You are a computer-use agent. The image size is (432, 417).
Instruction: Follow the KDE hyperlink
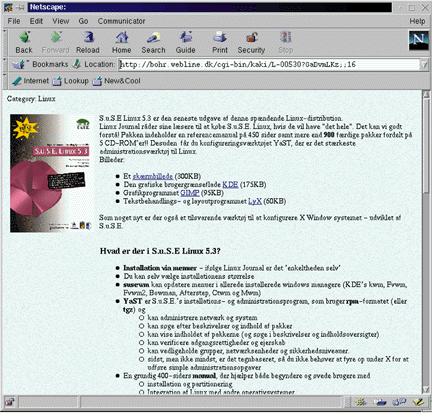coord(230,185)
